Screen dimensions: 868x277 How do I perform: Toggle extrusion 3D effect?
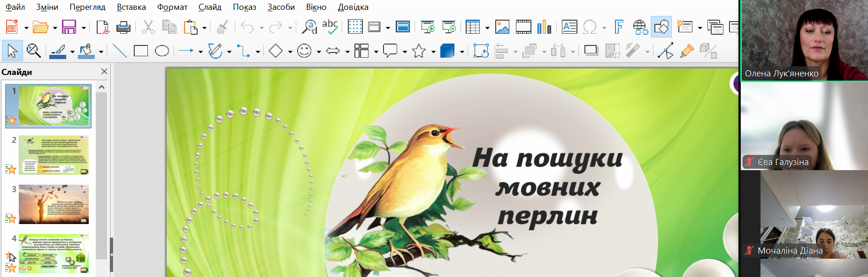coord(708,51)
